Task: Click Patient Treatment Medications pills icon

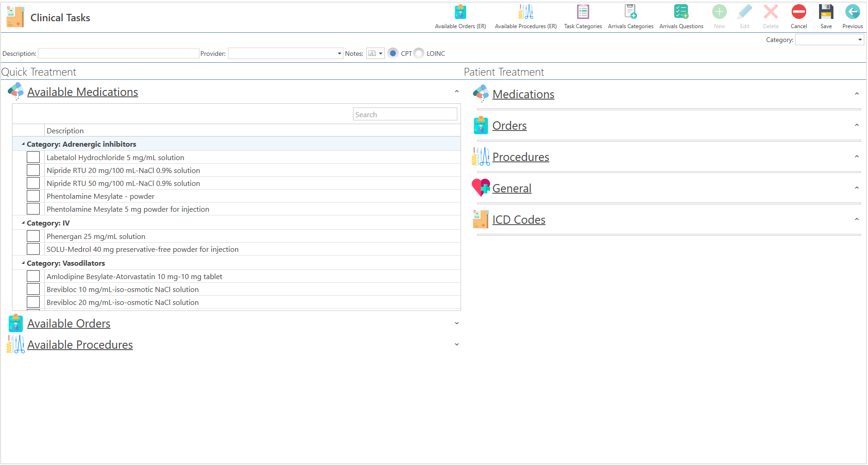Action: pyautogui.click(x=481, y=94)
